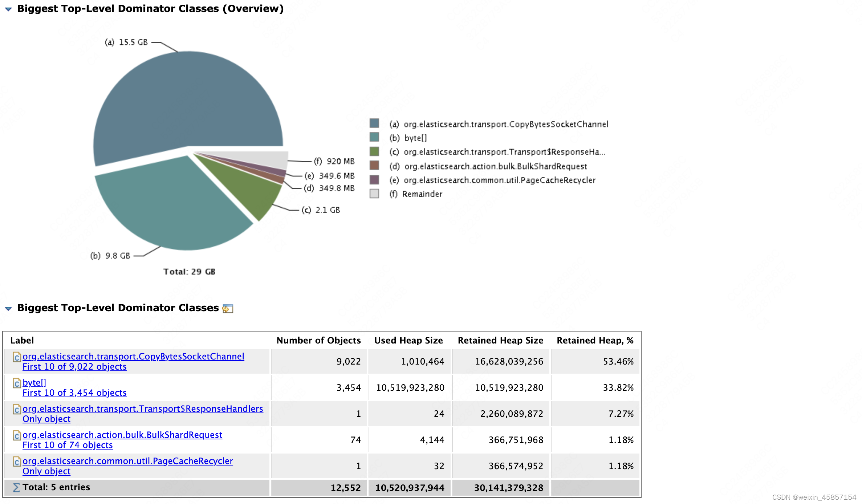Screen dimensions: 862x504
Task: Open the First 10 of 9,022 objects link
Action: (74, 367)
